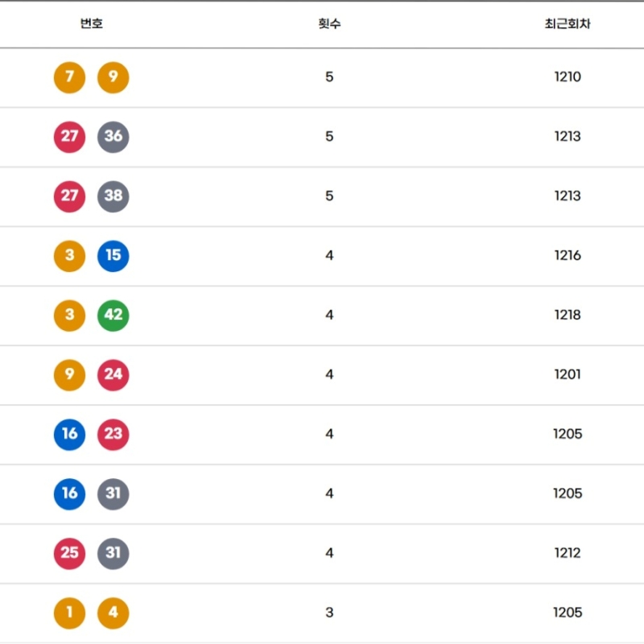The image size is (644, 644).
Task: Click red ball number 24
Action: click(113, 375)
